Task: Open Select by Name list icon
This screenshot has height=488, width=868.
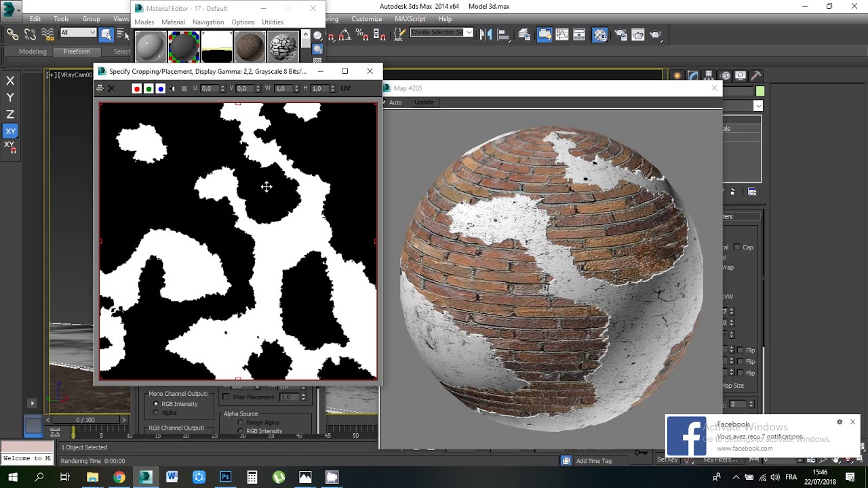Action: click(x=122, y=35)
